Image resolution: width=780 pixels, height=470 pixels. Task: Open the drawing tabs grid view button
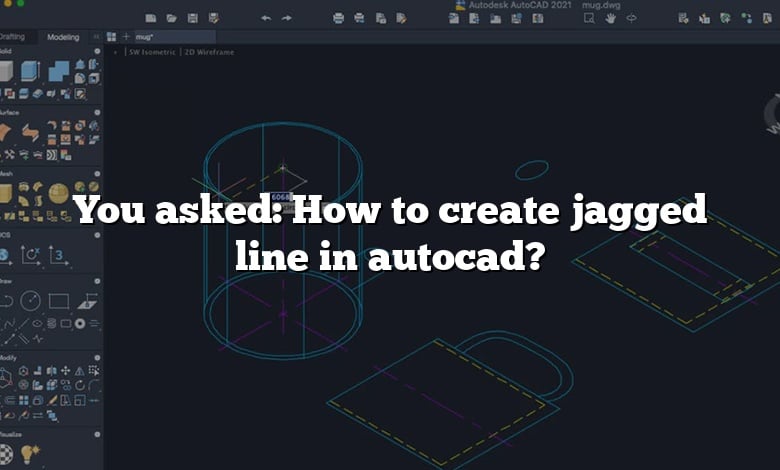point(111,37)
